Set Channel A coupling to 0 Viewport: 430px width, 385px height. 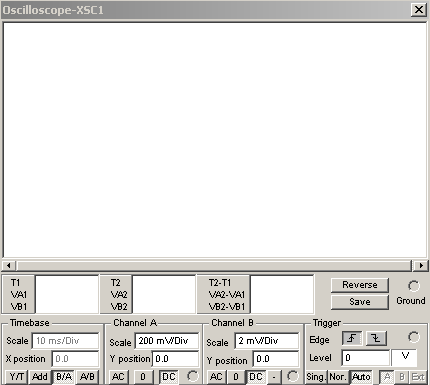(x=143, y=377)
